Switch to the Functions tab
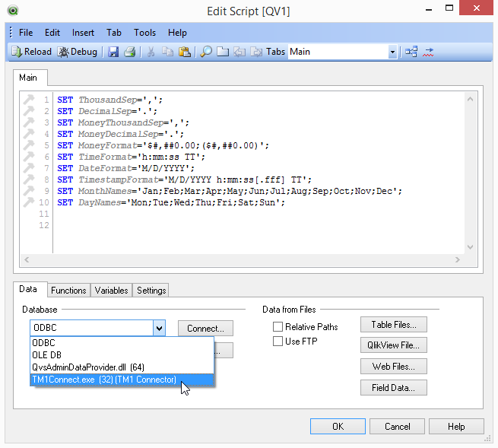Screen dimensions: 498x448 tap(68, 291)
